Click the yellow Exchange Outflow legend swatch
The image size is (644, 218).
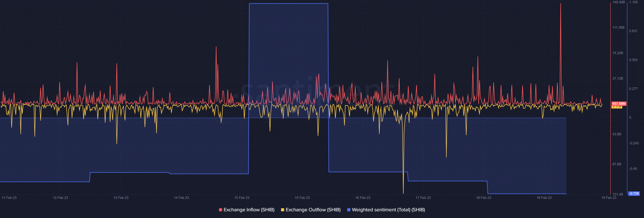tap(283, 210)
